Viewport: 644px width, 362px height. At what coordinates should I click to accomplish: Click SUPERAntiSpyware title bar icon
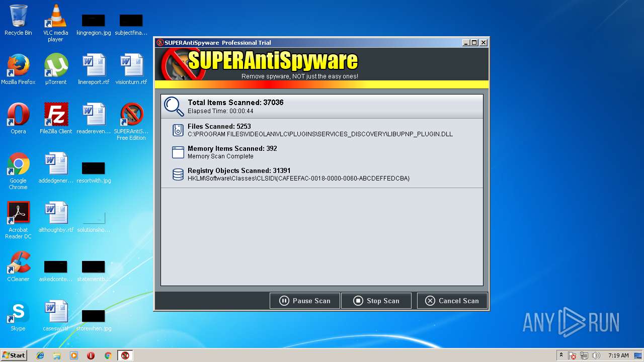tap(160, 43)
